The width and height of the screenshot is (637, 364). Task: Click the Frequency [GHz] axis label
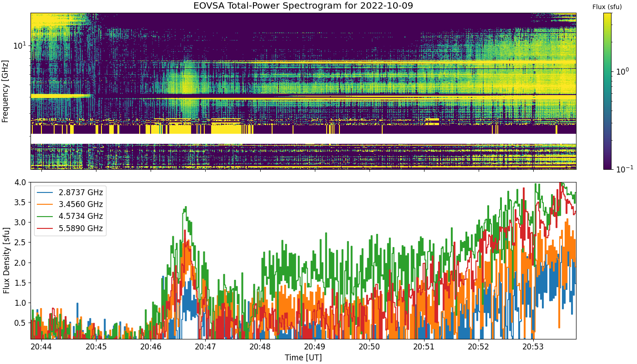coord(5,91)
